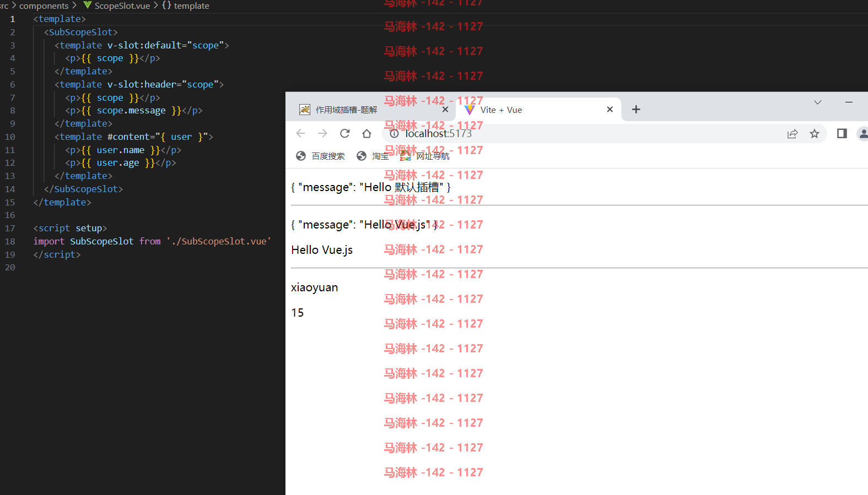The width and height of the screenshot is (868, 495).
Task: View site information icon in address bar
Action: point(394,133)
